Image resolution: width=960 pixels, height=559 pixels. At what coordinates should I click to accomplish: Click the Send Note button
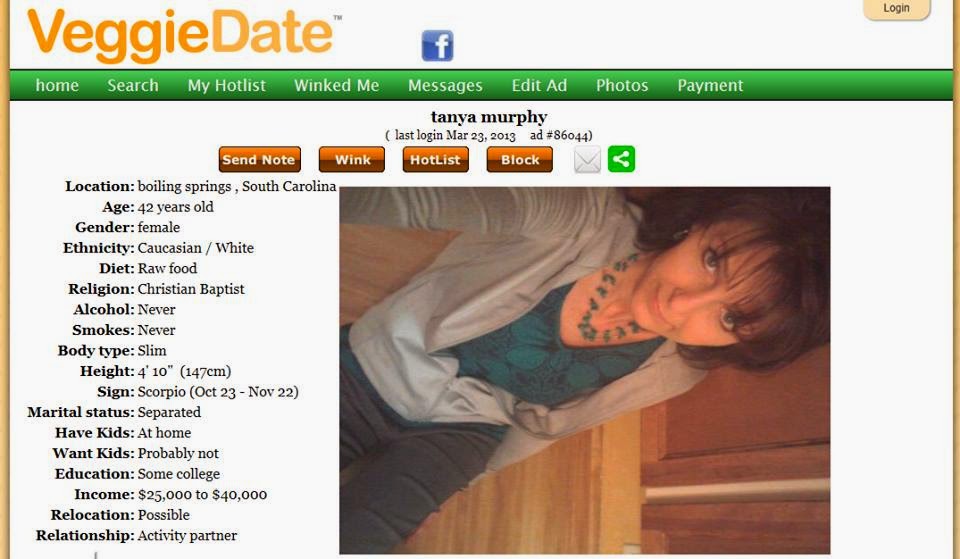point(260,159)
